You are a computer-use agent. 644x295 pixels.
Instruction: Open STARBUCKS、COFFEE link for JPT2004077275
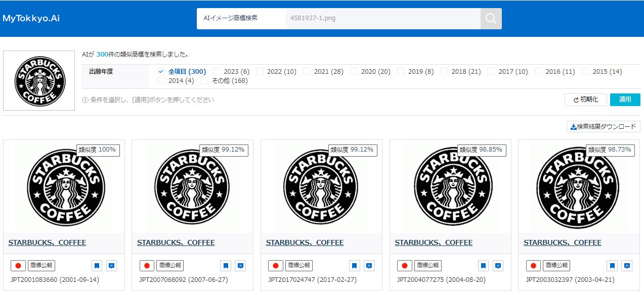click(x=434, y=243)
